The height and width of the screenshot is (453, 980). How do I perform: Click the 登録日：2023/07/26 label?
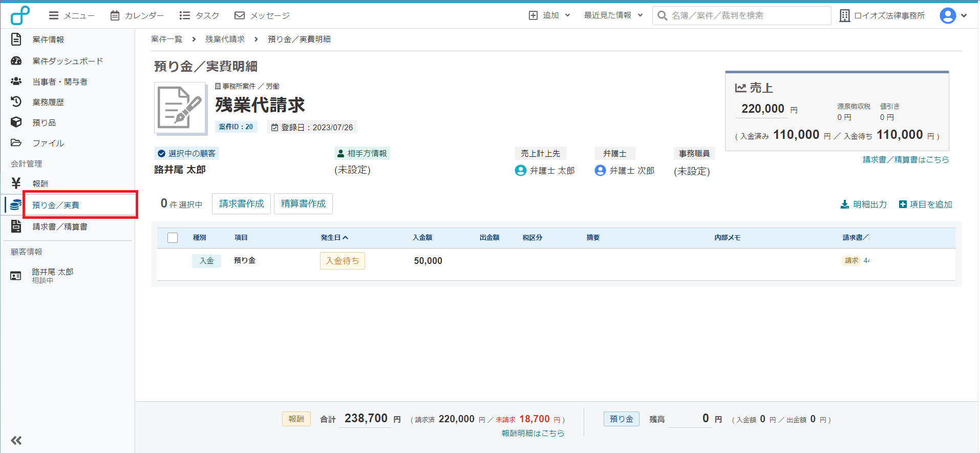(312, 127)
